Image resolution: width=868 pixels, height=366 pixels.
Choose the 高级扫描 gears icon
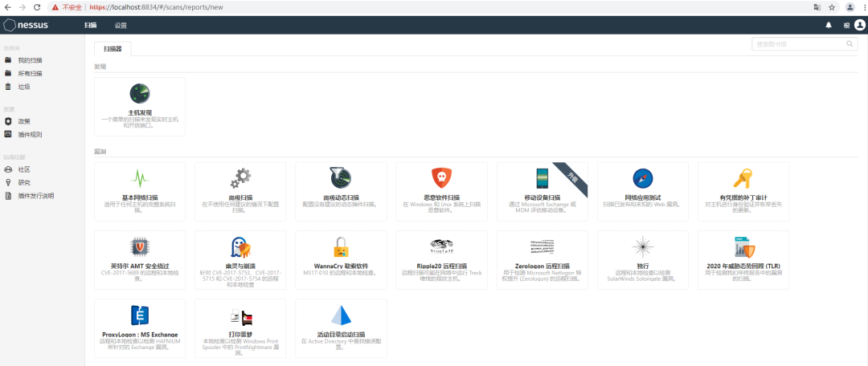(240, 178)
